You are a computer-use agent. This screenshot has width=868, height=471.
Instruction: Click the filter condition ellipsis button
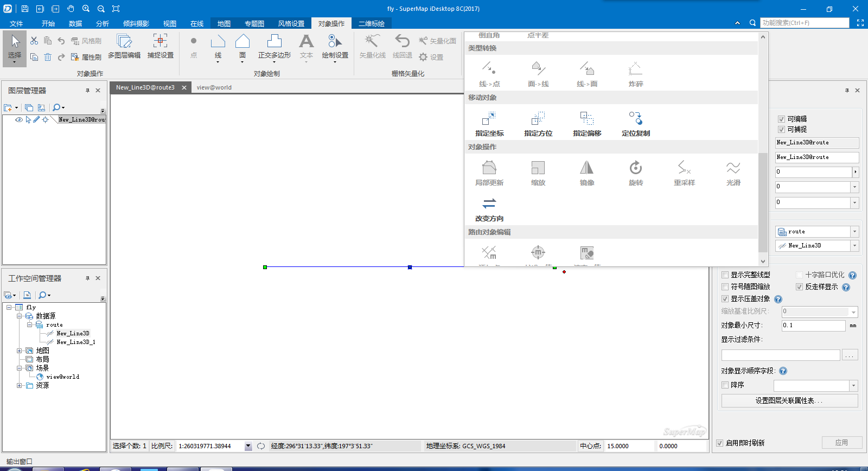pyautogui.click(x=850, y=355)
